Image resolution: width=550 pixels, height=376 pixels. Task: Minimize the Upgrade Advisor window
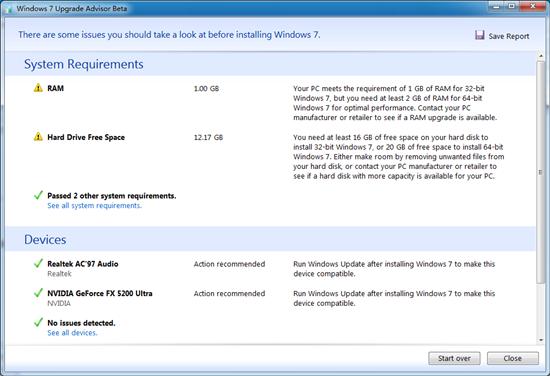(497, 6)
